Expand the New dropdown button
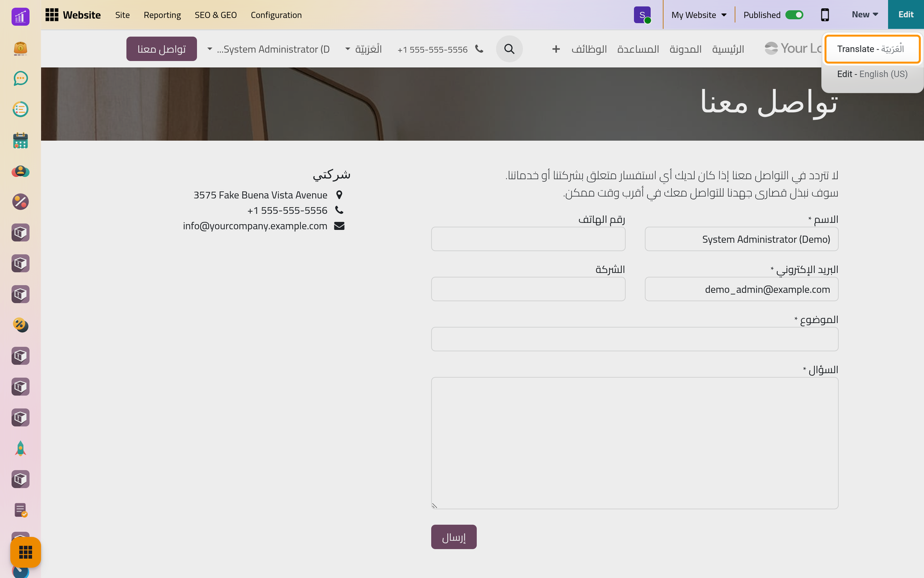The height and width of the screenshot is (578, 924). [x=865, y=14]
